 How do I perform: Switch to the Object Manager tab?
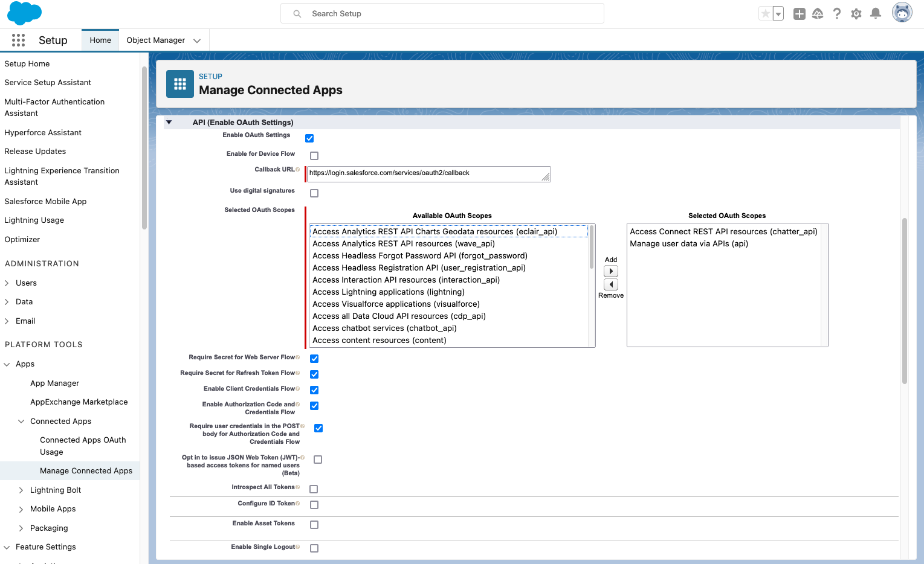(x=156, y=40)
